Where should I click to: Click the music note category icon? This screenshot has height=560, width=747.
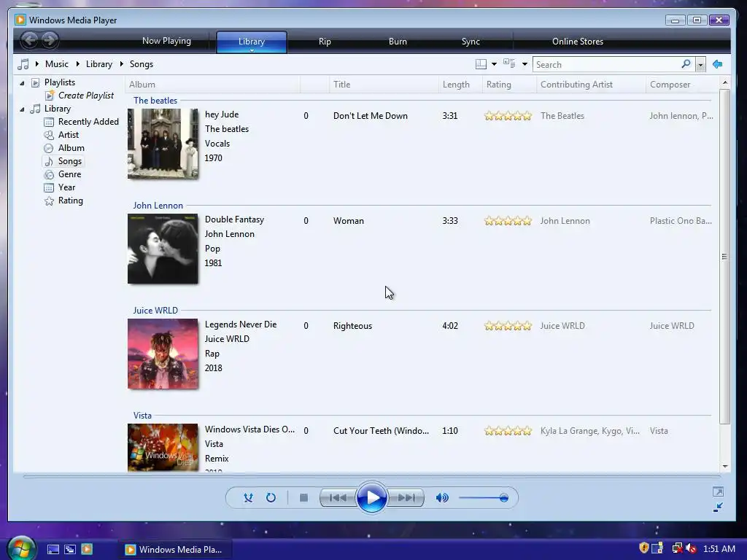click(23, 64)
